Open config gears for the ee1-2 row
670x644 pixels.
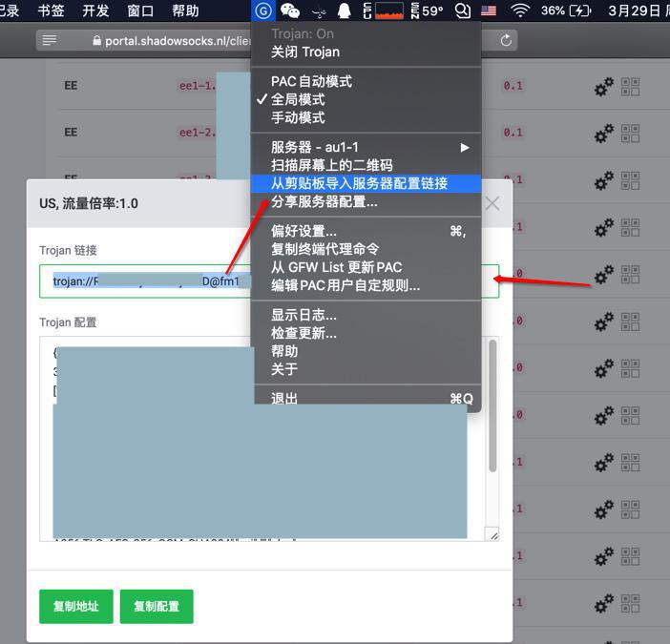coord(604,134)
